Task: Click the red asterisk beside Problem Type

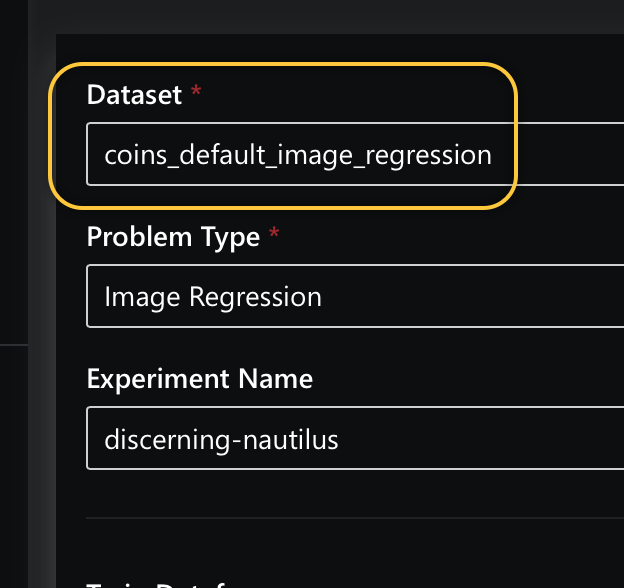Action: point(276,235)
